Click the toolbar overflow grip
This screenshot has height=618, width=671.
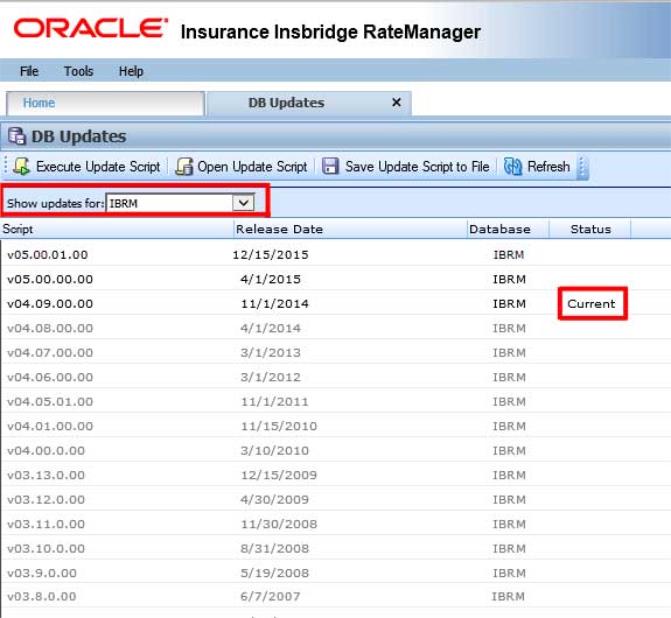tap(582, 167)
